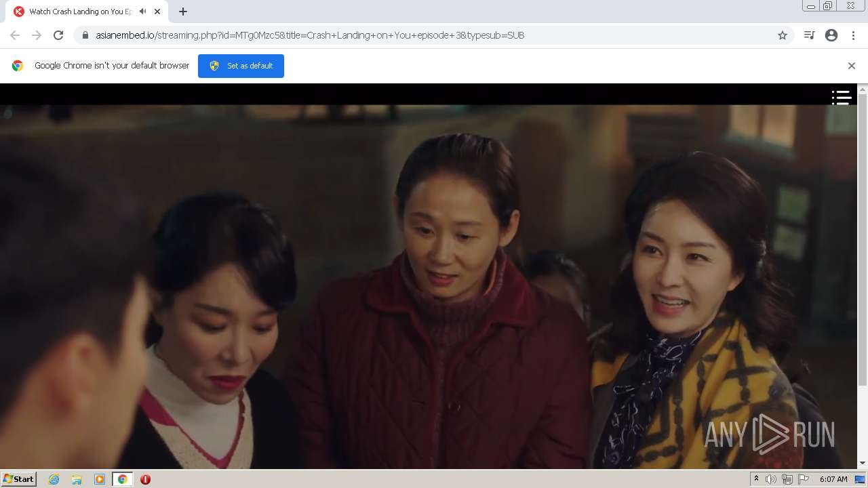The width and height of the screenshot is (868, 488).
Task: Open the Action Center flag icon
Action: point(804,479)
